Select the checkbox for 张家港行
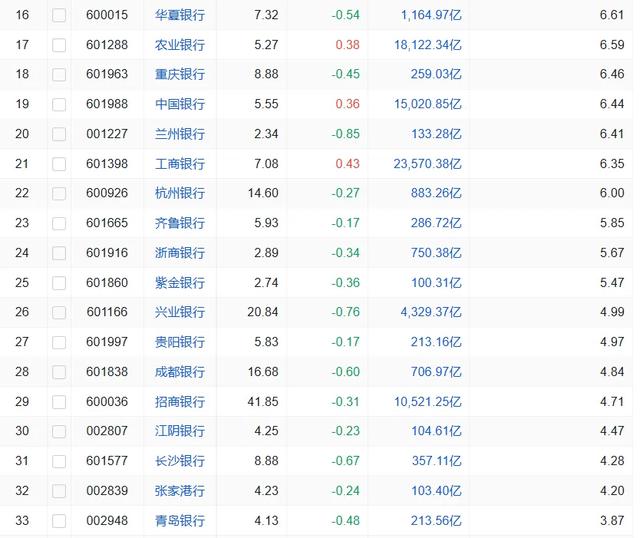The width and height of the screenshot is (640, 538). click(59, 491)
